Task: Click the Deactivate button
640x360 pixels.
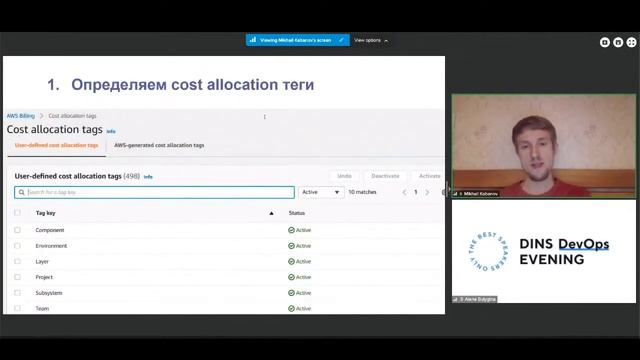Action: [385, 176]
